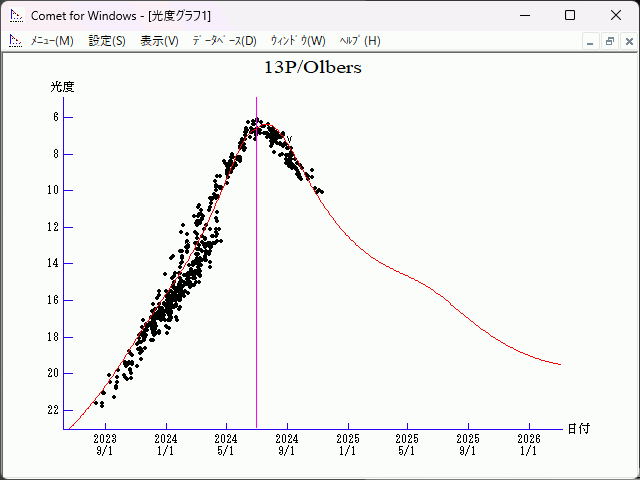Screen dimensions: 640x480
Task: Minimize the inner light curve graph window
Action: click(x=591, y=41)
